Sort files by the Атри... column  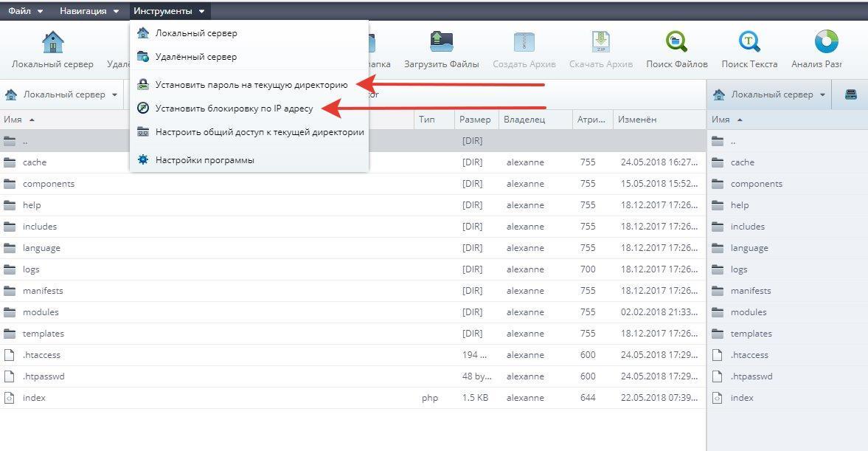tap(591, 120)
